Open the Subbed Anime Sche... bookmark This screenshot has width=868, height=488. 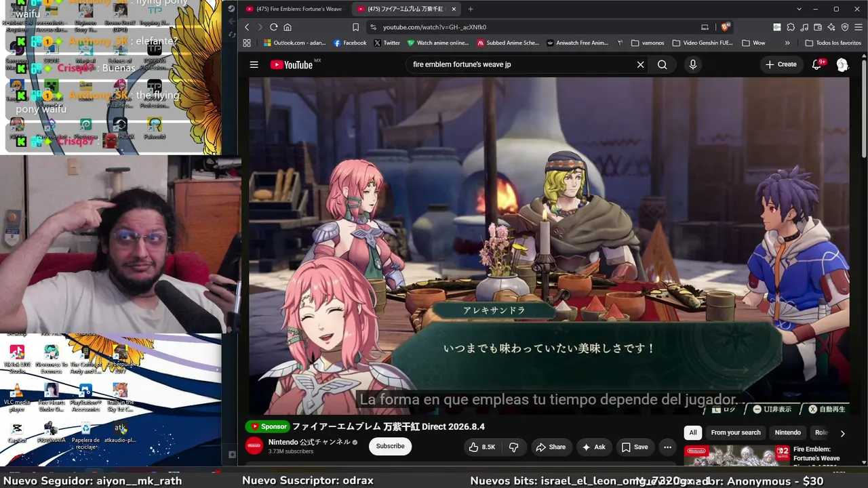point(508,43)
